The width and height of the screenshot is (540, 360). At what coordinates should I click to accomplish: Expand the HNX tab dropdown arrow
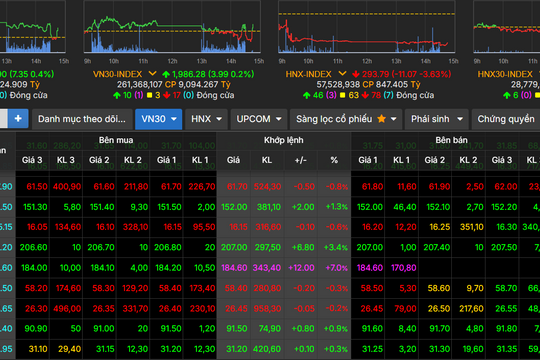pos(219,119)
